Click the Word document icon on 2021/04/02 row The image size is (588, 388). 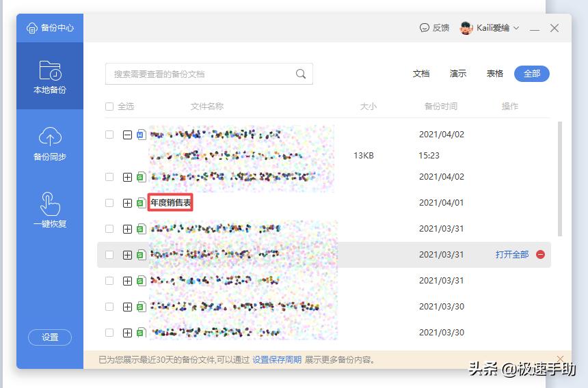pyautogui.click(x=142, y=135)
